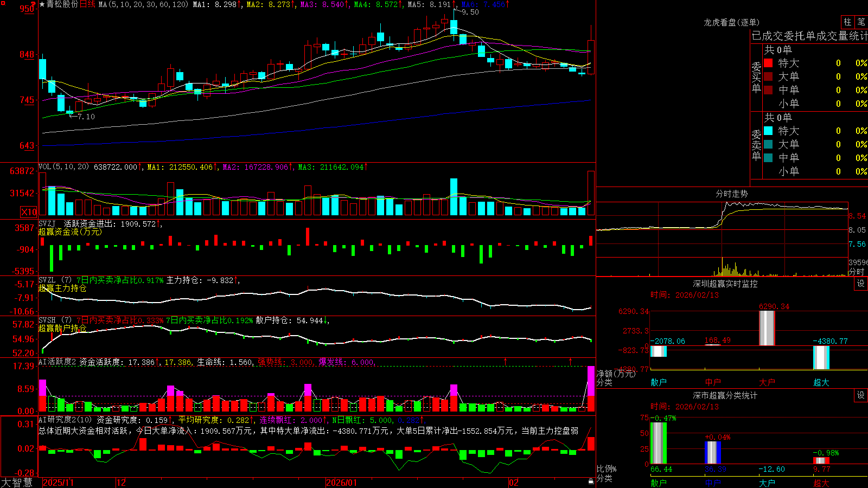Click the cyan 特大 swatch under 委卖单

768,131
